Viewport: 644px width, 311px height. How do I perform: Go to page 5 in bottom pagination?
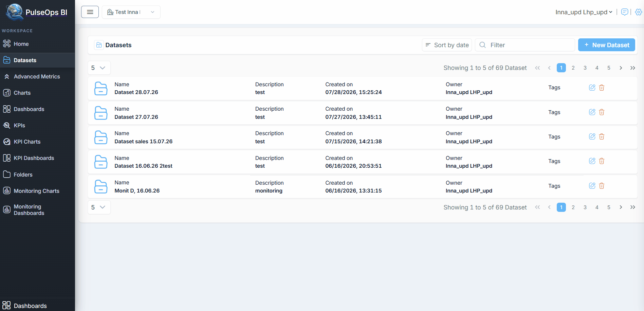[x=609, y=207]
